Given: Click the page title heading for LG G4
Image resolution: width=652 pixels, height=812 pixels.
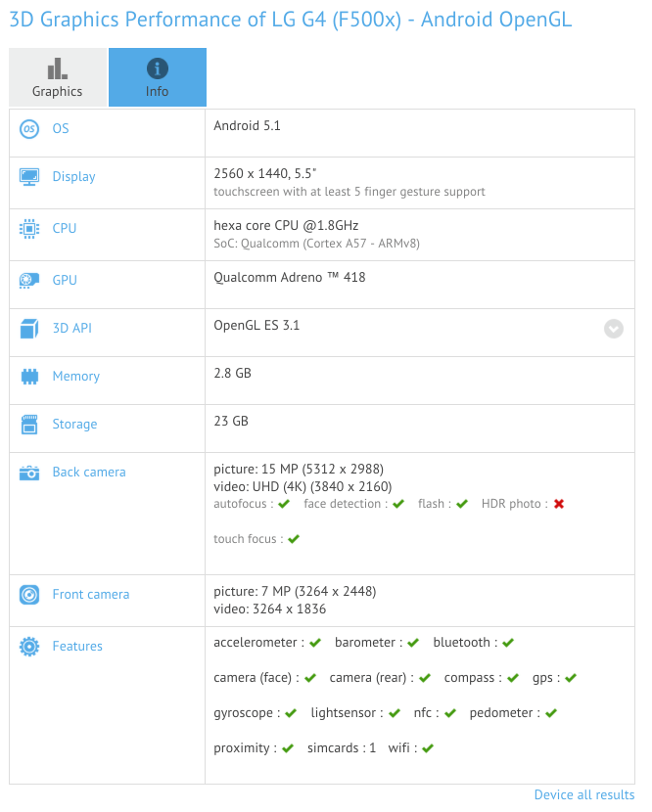Looking at the screenshot, I should tap(290, 20).
